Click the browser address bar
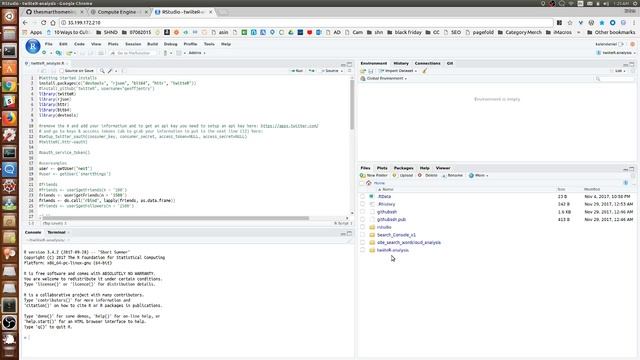 pyautogui.click(x=306, y=23)
